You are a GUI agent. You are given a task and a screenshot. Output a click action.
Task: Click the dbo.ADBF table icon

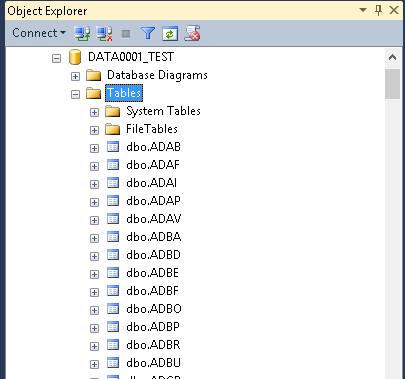113,291
